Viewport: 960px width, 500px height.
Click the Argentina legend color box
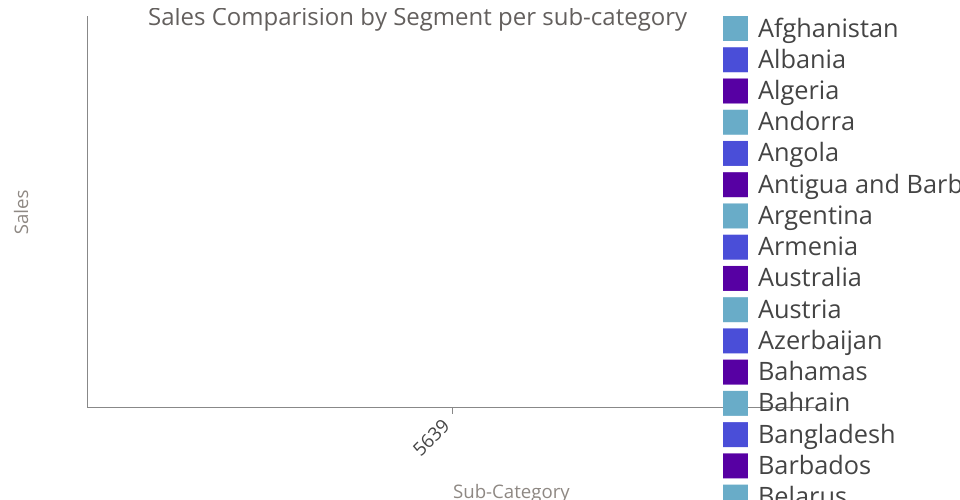point(735,216)
